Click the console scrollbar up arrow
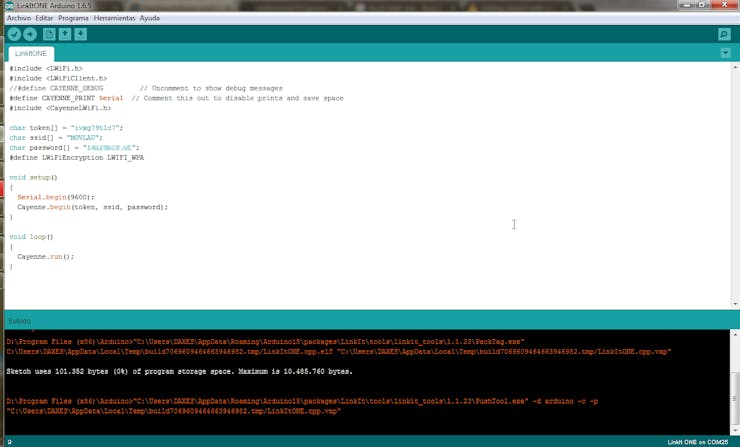The height and width of the screenshot is (447, 740). [x=735, y=334]
